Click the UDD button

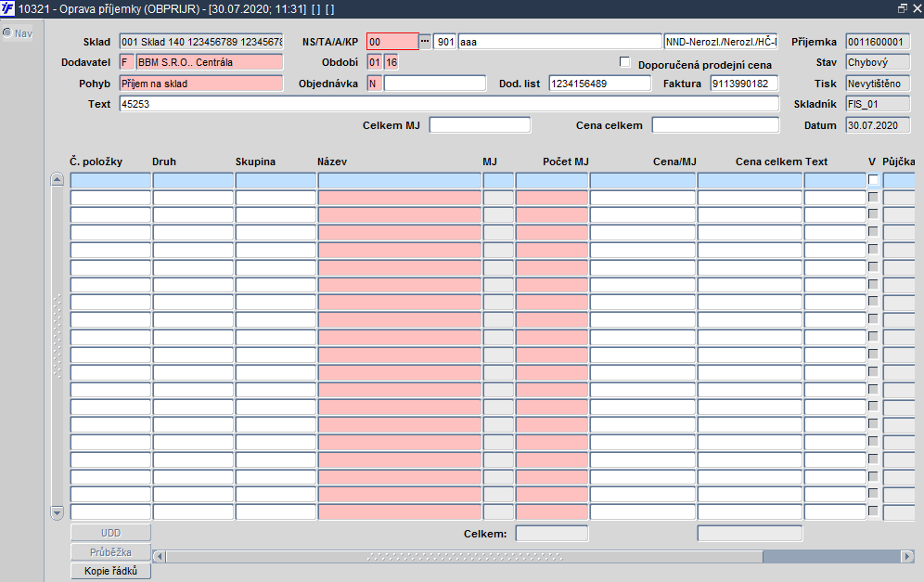[110, 533]
